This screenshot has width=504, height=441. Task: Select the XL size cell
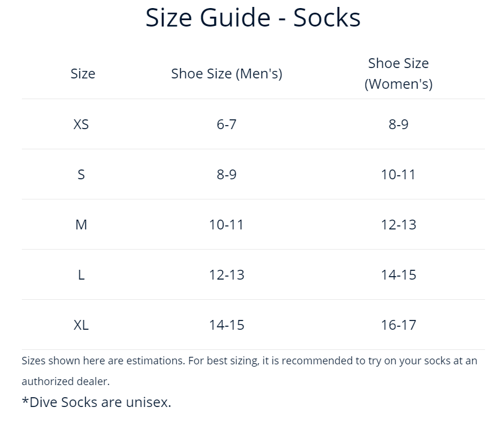[81, 325]
